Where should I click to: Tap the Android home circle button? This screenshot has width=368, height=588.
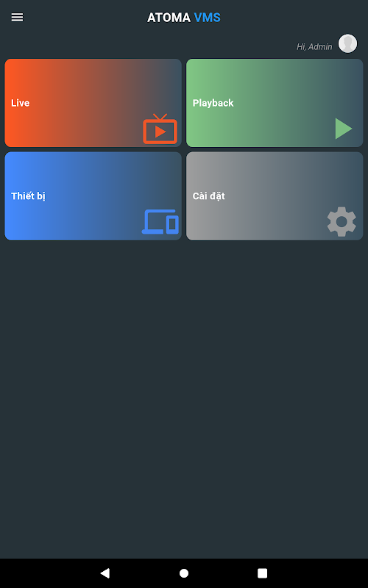184,573
